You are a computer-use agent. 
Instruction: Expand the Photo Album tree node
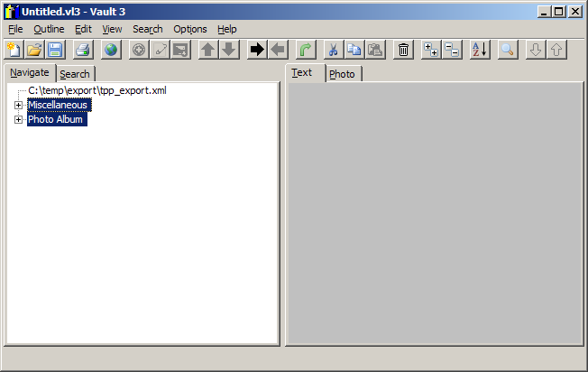(18, 120)
